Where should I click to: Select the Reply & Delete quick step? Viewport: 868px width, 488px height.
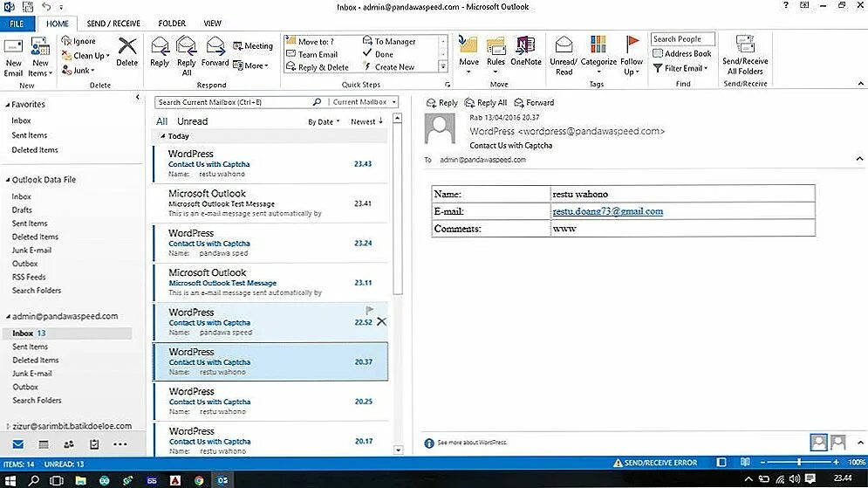tap(318, 67)
